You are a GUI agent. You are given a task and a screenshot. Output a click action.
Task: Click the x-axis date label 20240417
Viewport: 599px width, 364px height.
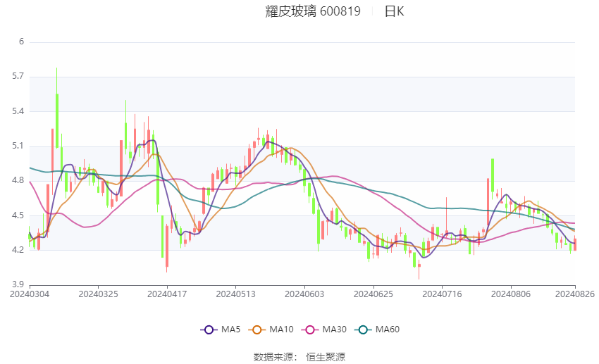(x=167, y=294)
